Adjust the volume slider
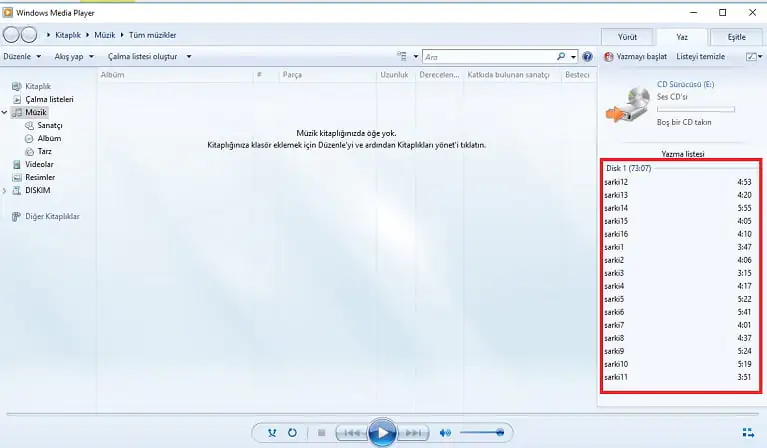The height and width of the screenshot is (448, 767). point(481,432)
